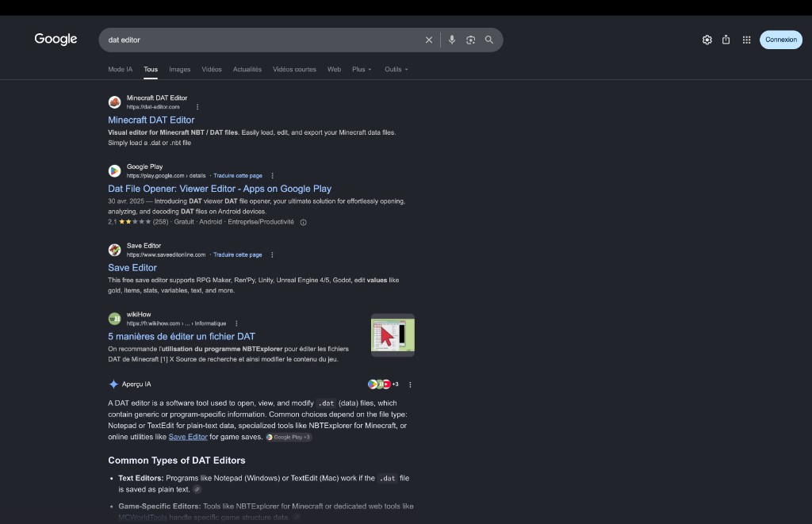
Task: Translate Save Editor result page
Action: 238,254
